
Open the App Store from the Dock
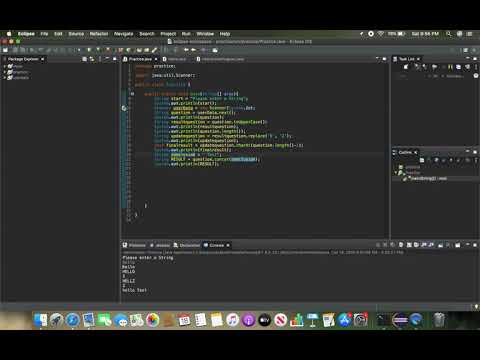[345, 320]
